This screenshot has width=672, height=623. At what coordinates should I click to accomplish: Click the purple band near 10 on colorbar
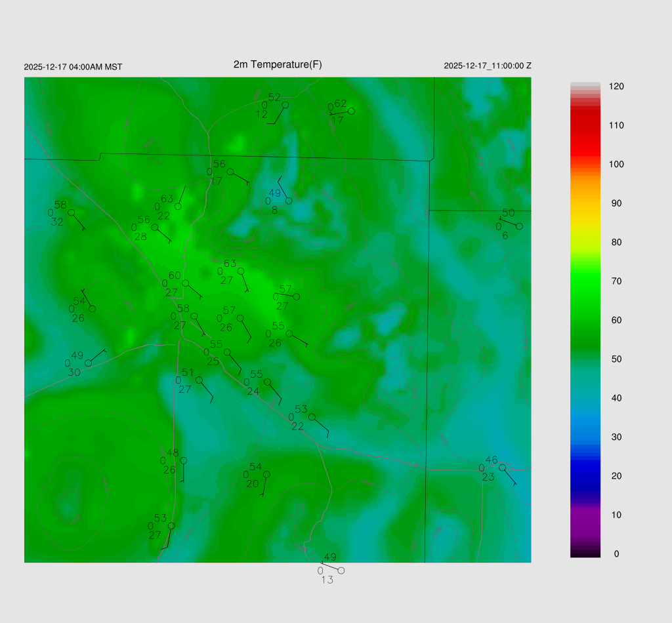coord(585,518)
